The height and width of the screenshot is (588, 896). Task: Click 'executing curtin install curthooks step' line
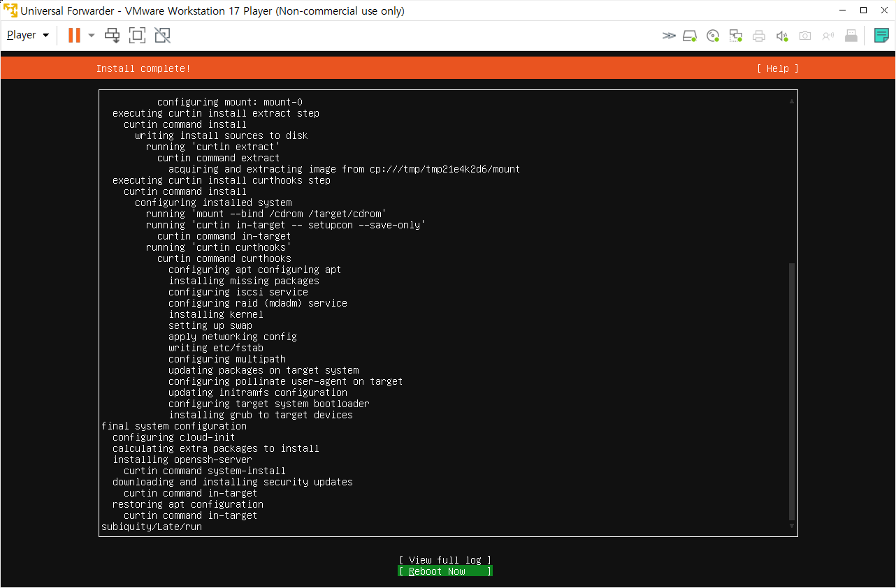pyautogui.click(x=222, y=180)
